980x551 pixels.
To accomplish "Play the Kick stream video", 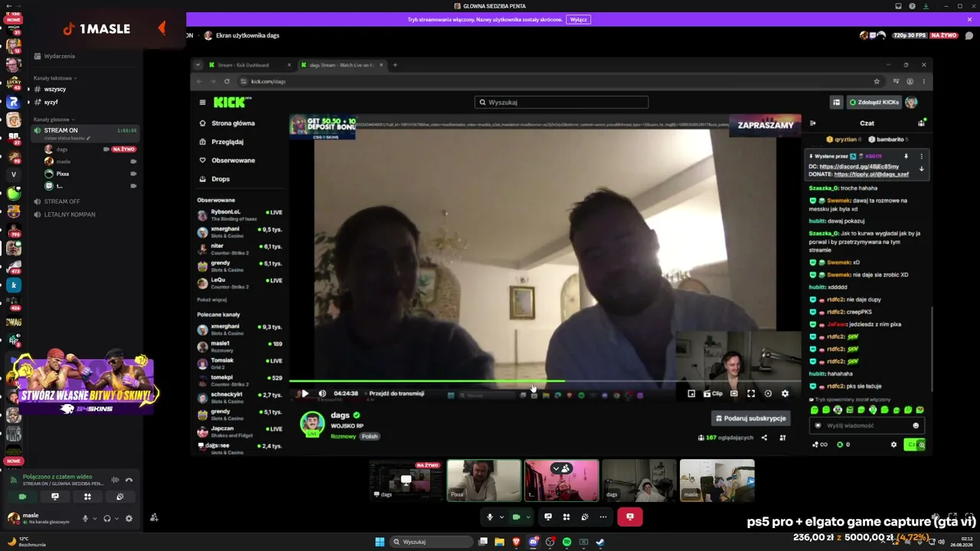I will pos(305,393).
